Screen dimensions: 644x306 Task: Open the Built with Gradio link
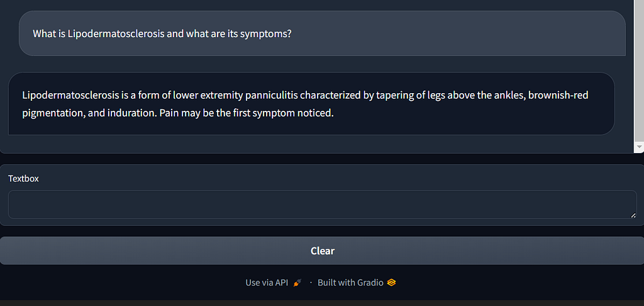pyautogui.click(x=350, y=283)
